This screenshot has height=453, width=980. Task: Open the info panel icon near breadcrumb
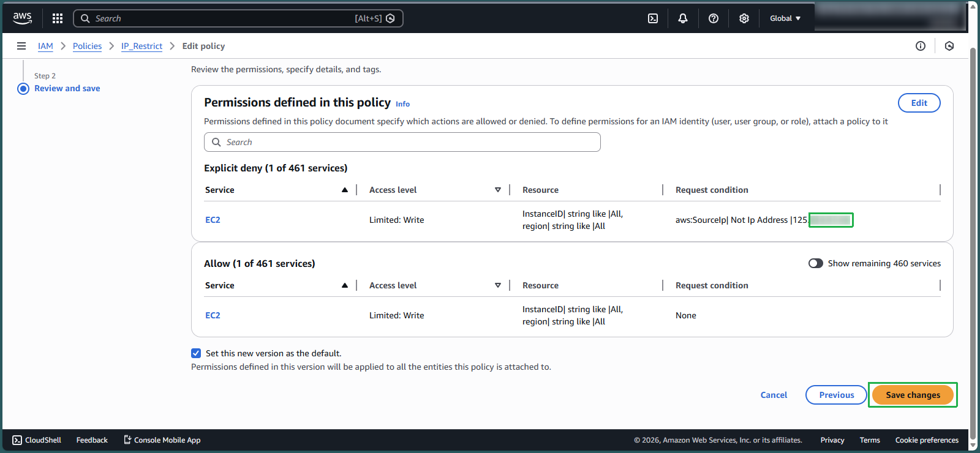[x=921, y=46]
